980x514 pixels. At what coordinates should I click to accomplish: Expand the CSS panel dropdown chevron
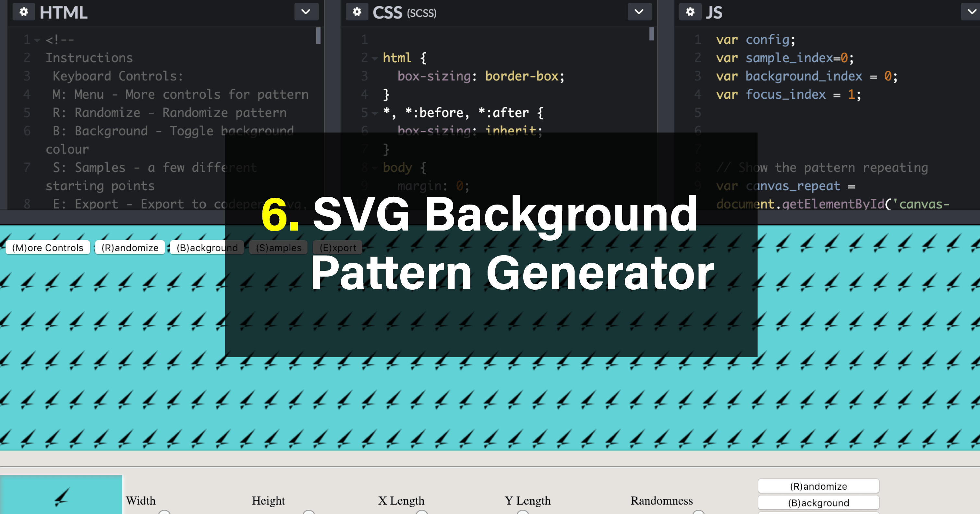[639, 12]
